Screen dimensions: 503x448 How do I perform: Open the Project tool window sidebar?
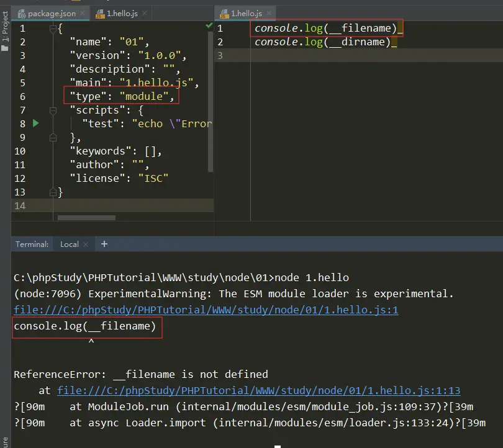click(x=5, y=28)
